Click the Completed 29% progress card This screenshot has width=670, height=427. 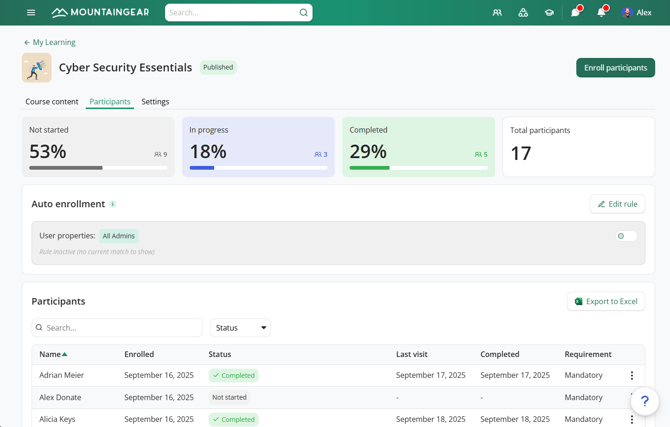[x=418, y=147]
